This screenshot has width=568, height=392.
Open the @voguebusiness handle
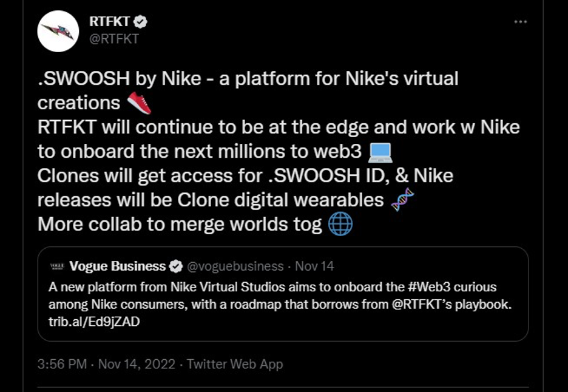(x=234, y=266)
